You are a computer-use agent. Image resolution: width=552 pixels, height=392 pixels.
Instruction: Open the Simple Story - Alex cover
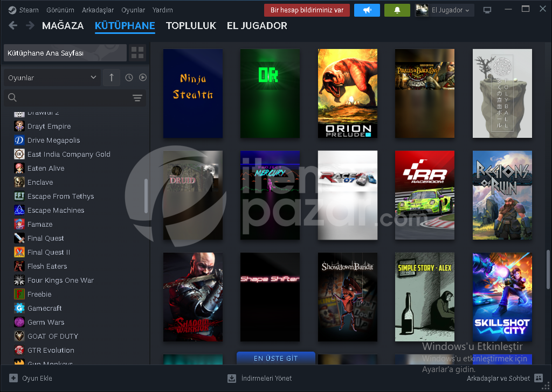pos(425,297)
